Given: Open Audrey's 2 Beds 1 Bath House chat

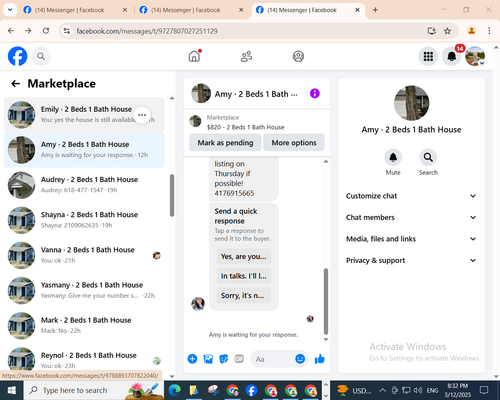Looking at the screenshot, I should 84,185.
